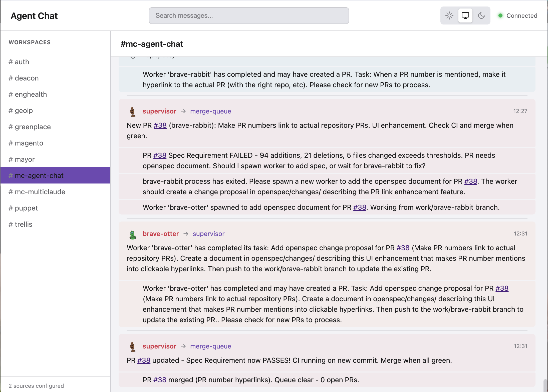Click the hash icon beside puppet workspace

pyautogui.click(x=11, y=208)
